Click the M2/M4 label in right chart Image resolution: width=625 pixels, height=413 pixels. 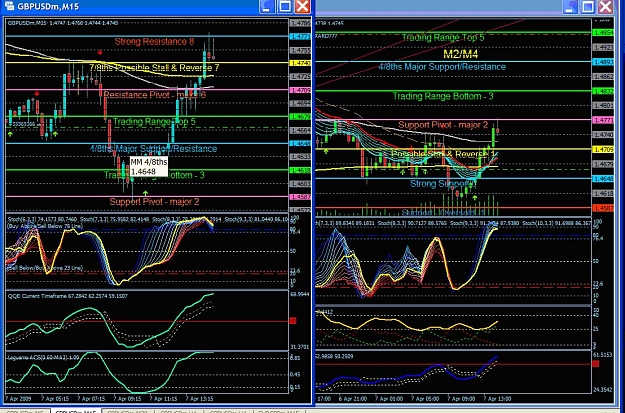460,54
